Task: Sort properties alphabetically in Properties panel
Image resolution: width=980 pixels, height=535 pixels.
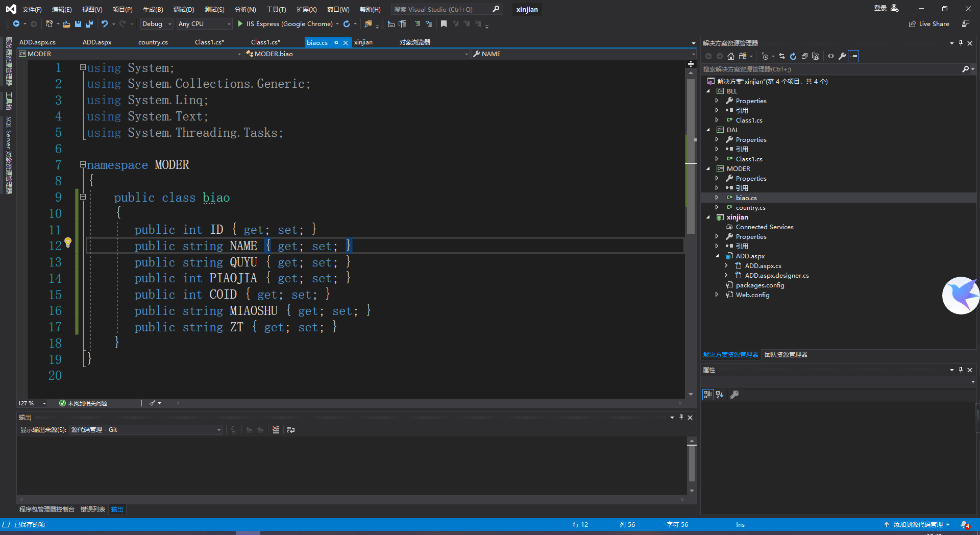Action: coord(720,394)
